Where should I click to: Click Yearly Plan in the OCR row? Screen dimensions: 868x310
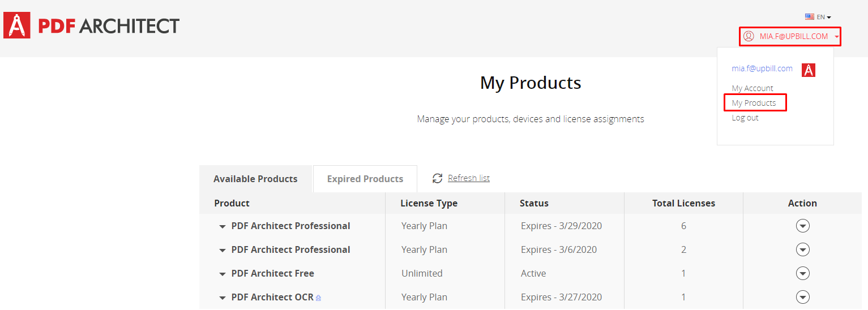point(424,297)
